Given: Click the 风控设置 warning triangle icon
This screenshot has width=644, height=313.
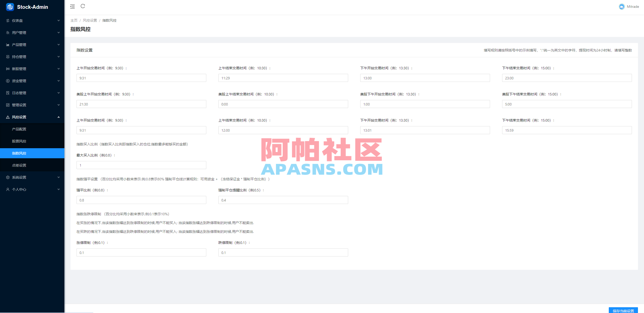Looking at the screenshot, I should click(x=8, y=117).
